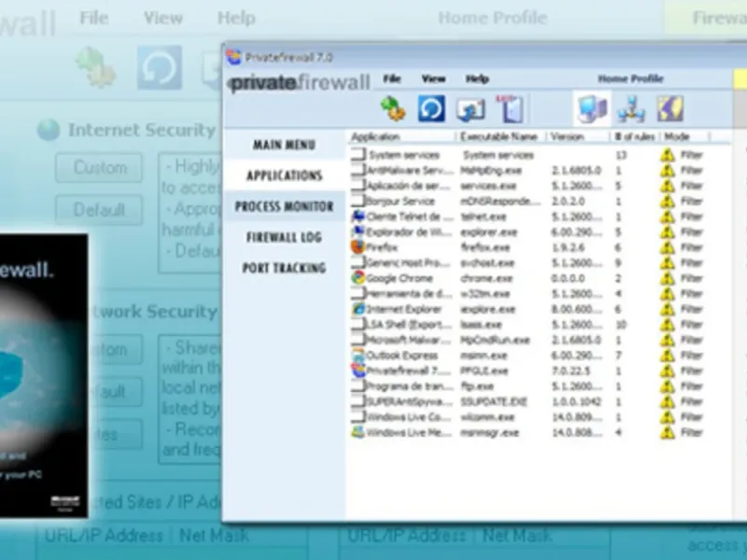This screenshot has height=560, width=747.
Task: Select the Herramienta de d... row
Action: [529, 293]
